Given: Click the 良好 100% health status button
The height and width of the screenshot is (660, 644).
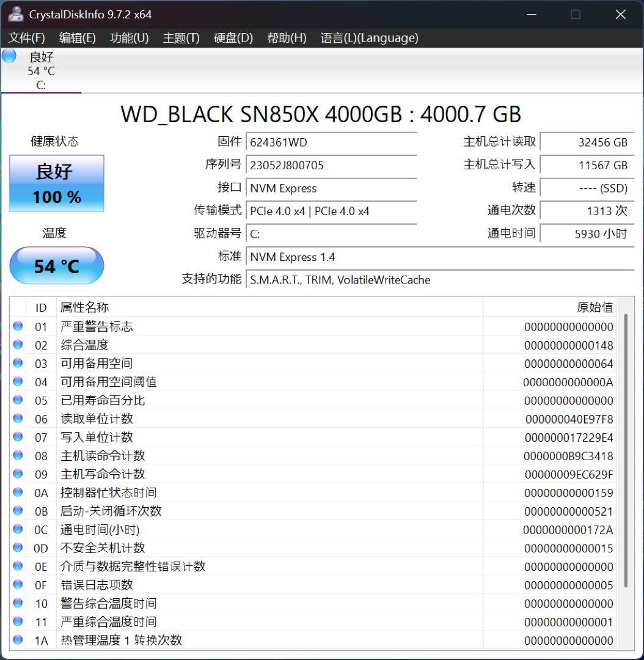Looking at the screenshot, I should 56,183.
